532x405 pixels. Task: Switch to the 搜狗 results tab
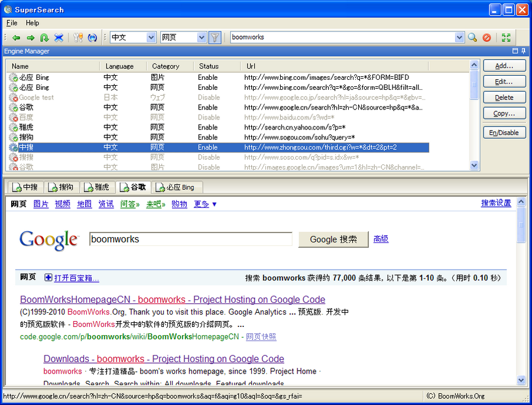coord(61,187)
